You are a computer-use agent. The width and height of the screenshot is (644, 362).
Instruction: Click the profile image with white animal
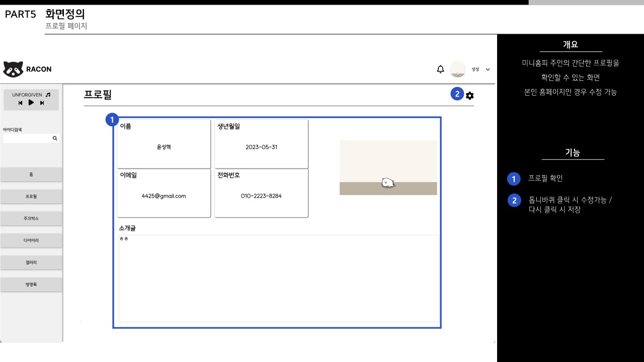[x=388, y=167]
